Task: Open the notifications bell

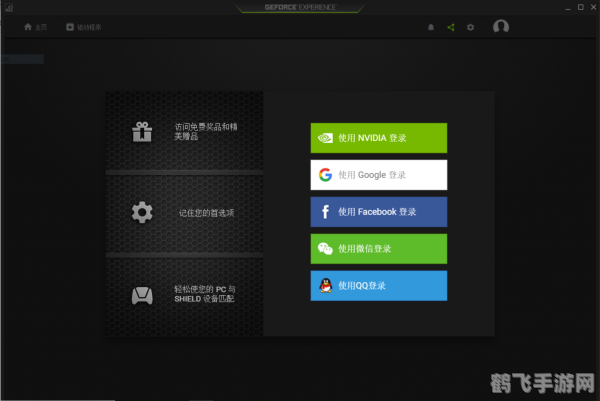Action: click(x=431, y=27)
